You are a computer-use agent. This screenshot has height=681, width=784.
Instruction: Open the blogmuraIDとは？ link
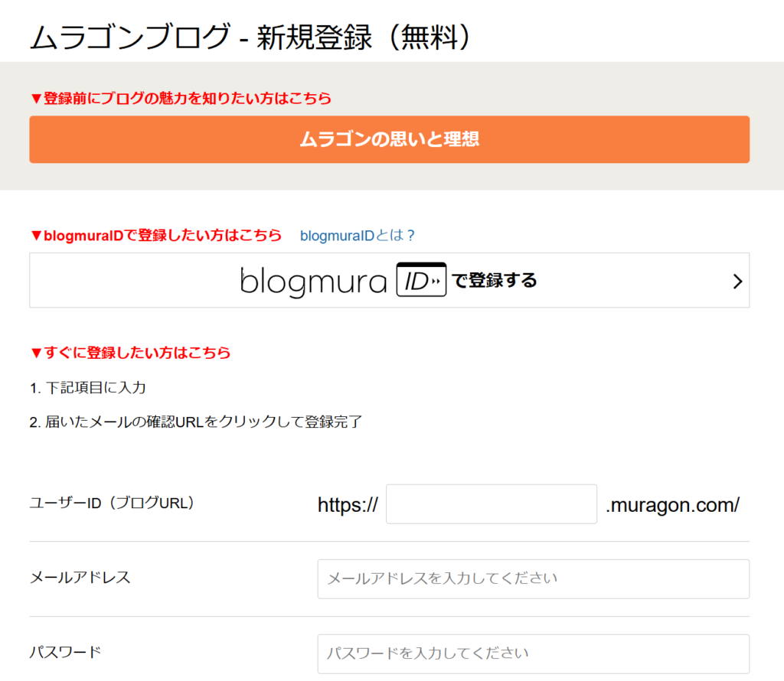(358, 236)
